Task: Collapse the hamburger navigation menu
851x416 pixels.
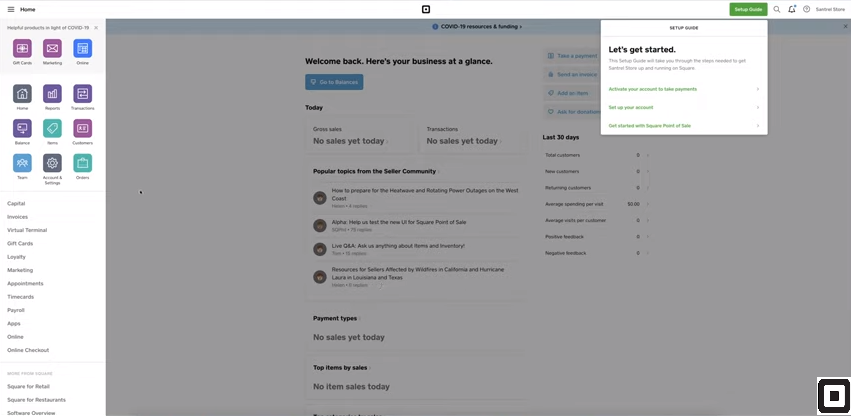Action: [11, 9]
